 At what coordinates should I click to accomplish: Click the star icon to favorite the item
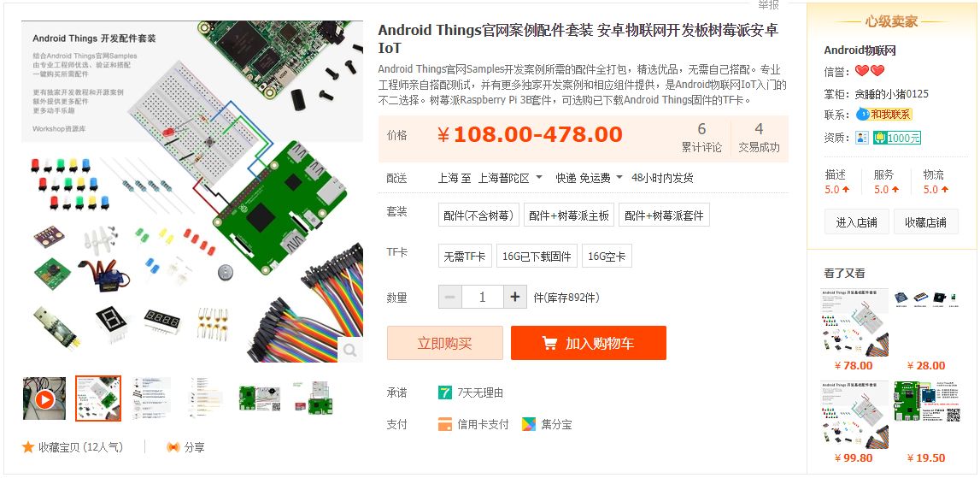(x=28, y=446)
